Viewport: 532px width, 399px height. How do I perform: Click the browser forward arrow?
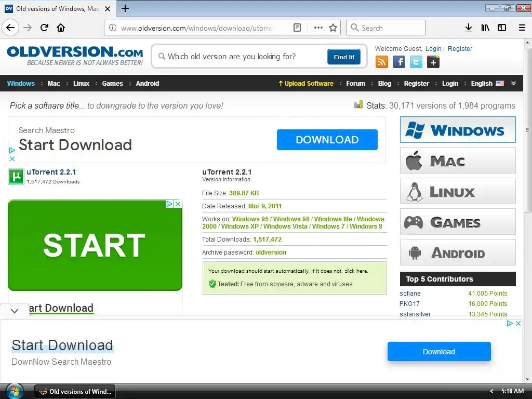coord(28,28)
